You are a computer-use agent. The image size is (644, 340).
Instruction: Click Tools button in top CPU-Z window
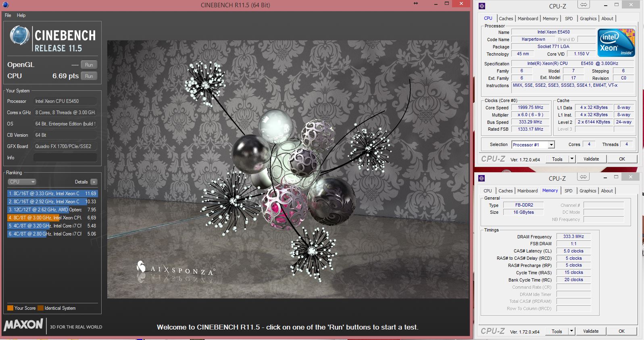tap(557, 159)
